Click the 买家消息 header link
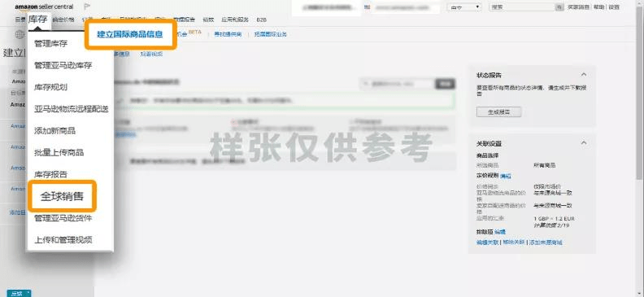The height and width of the screenshot is (297, 644). [578, 7]
